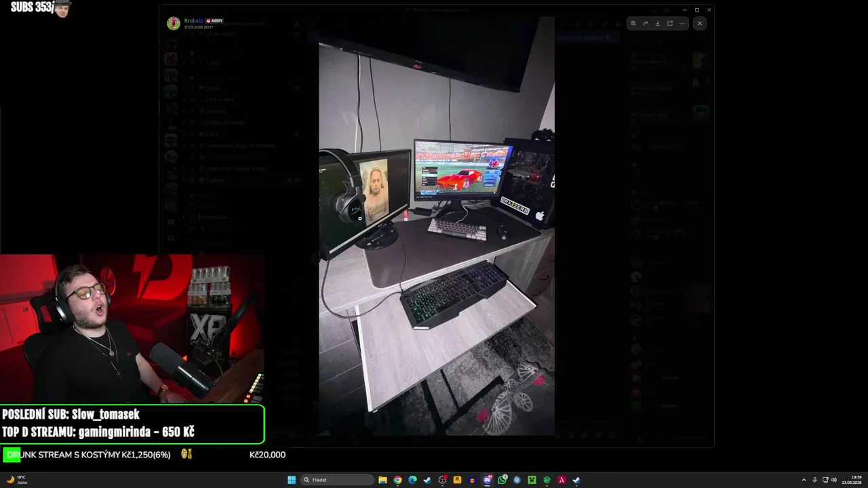Viewport: 868px width, 488px height.
Task: Open the previewed image in browser
Action: (670, 23)
